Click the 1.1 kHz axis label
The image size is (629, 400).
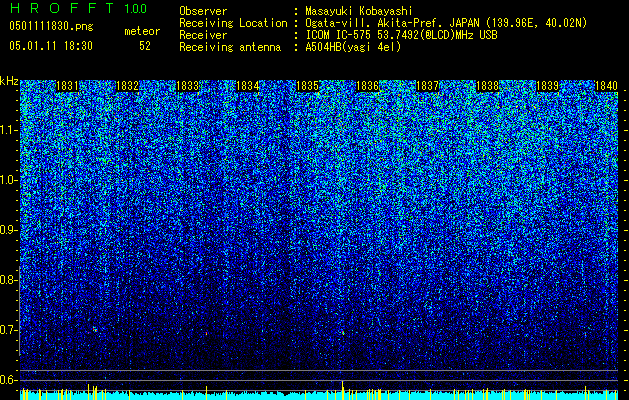click(9, 130)
